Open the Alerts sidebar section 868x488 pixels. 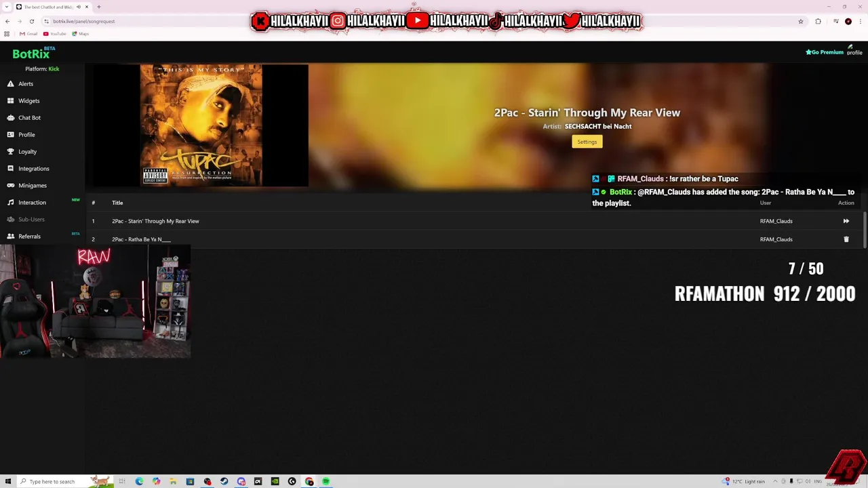pos(20,84)
